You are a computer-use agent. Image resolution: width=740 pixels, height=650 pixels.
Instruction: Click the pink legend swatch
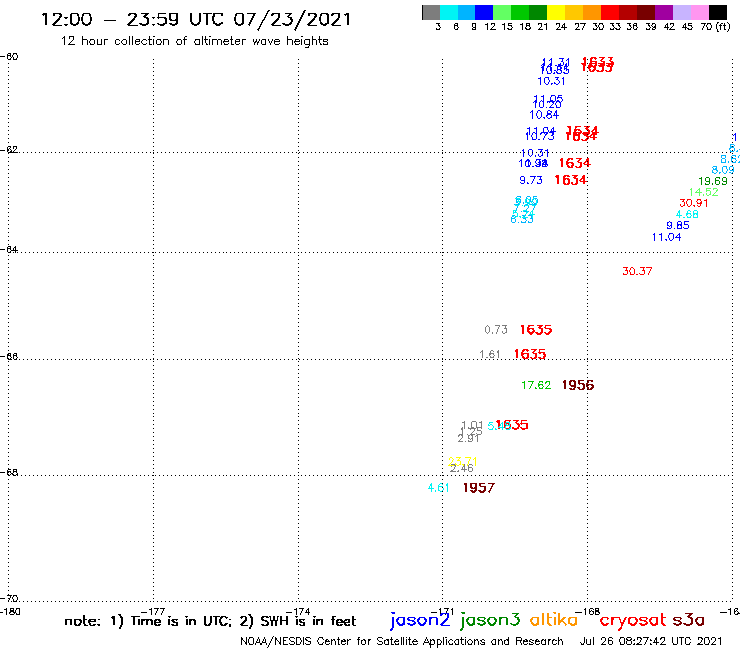pos(699,12)
